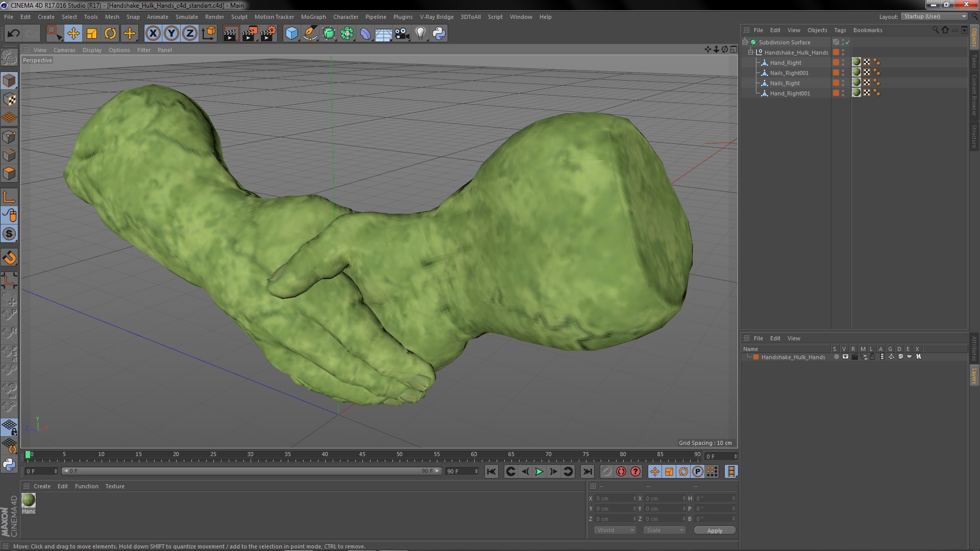Toggle visibility dots for Hand_Right

click(x=843, y=62)
